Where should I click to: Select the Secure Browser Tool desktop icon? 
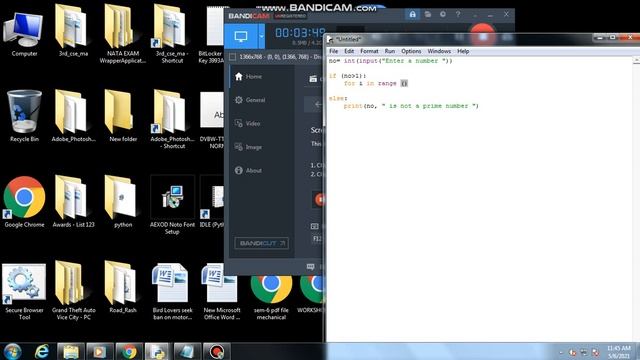(x=24, y=291)
